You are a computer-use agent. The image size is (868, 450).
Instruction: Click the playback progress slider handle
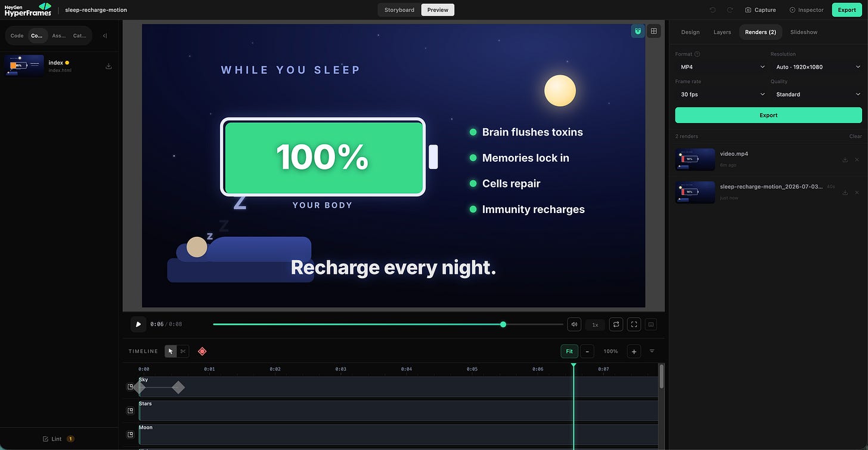(503, 325)
